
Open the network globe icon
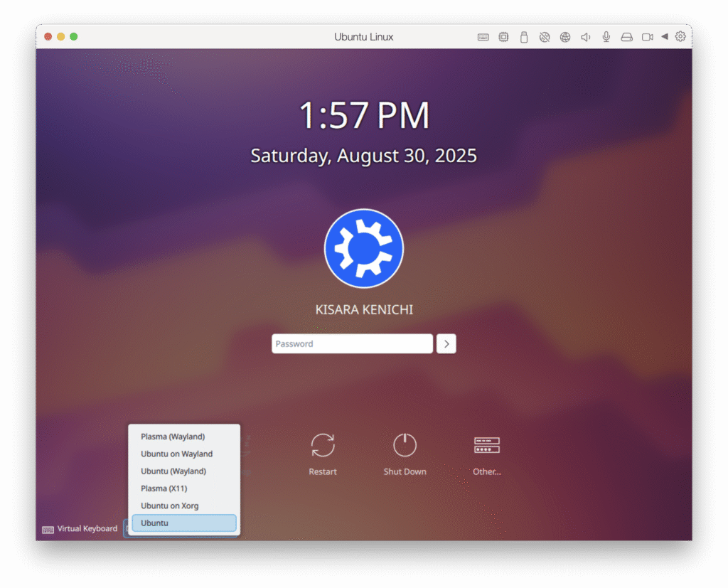pyautogui.click(x=565, y=37)
